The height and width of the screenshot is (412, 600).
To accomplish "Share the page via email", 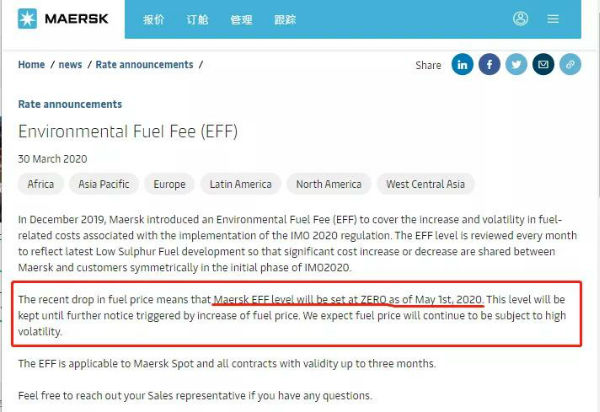I will point(543,65).
